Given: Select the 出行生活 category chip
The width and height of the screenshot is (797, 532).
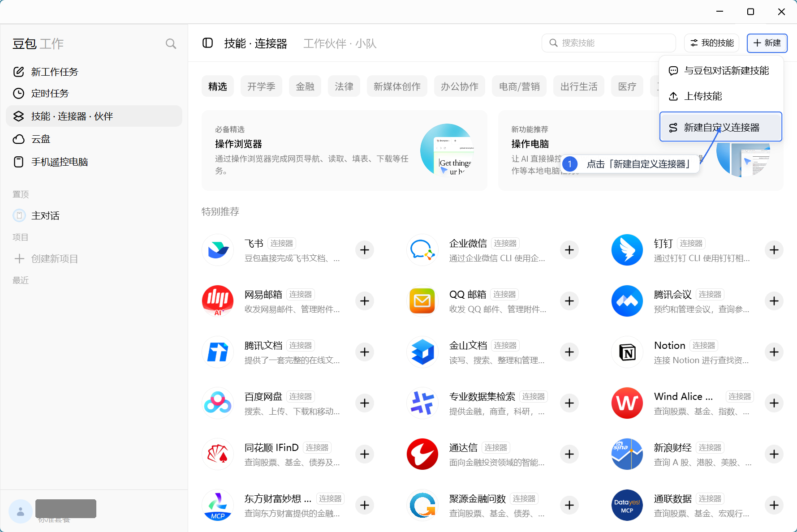Looking at the screenshot, I should (579, 86).
